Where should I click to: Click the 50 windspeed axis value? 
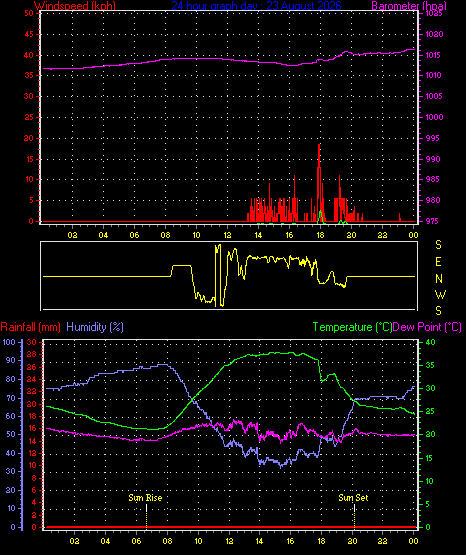coord(29,13)
